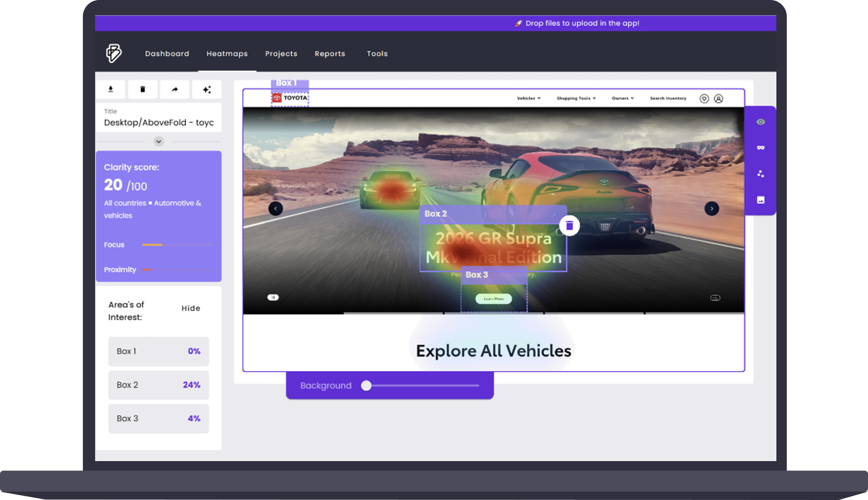Click the Focus score bar
Viewport: 868px width, 500px height.
(x=177, y=245)
